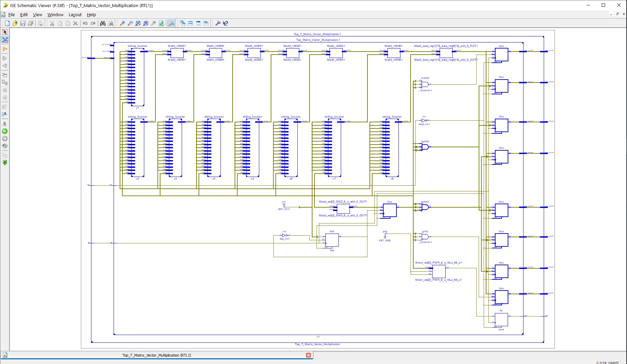The height and width of the screenshot is (364, 627).
Task: Click the grey up arrow icon
Action: click(5, 124)
